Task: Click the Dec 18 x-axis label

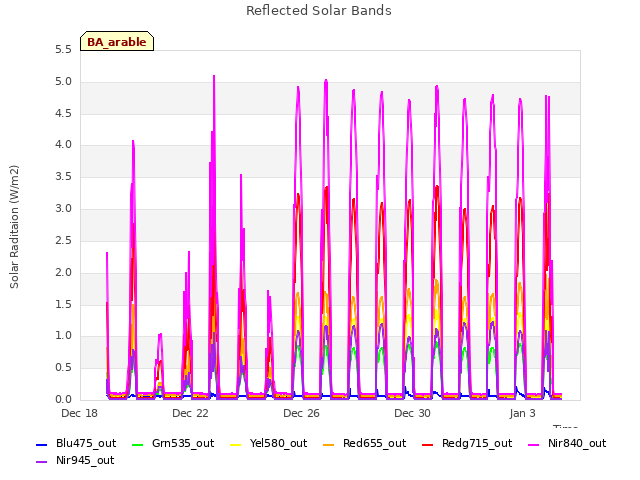Action: point(80,413)
